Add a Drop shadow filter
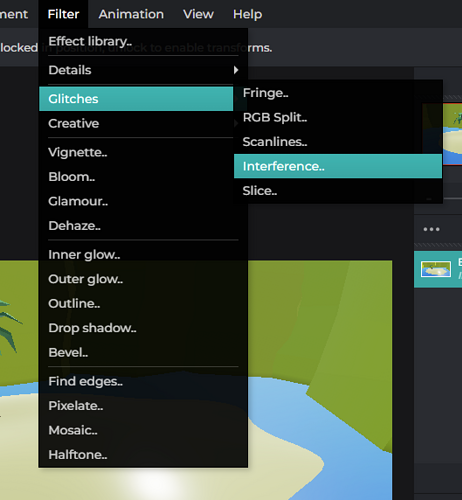 (x=143, y=328)
